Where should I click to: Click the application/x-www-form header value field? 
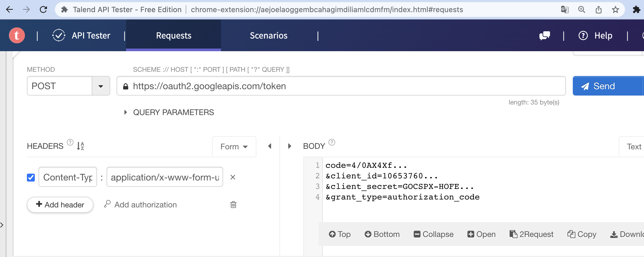(x=165, y=177)
